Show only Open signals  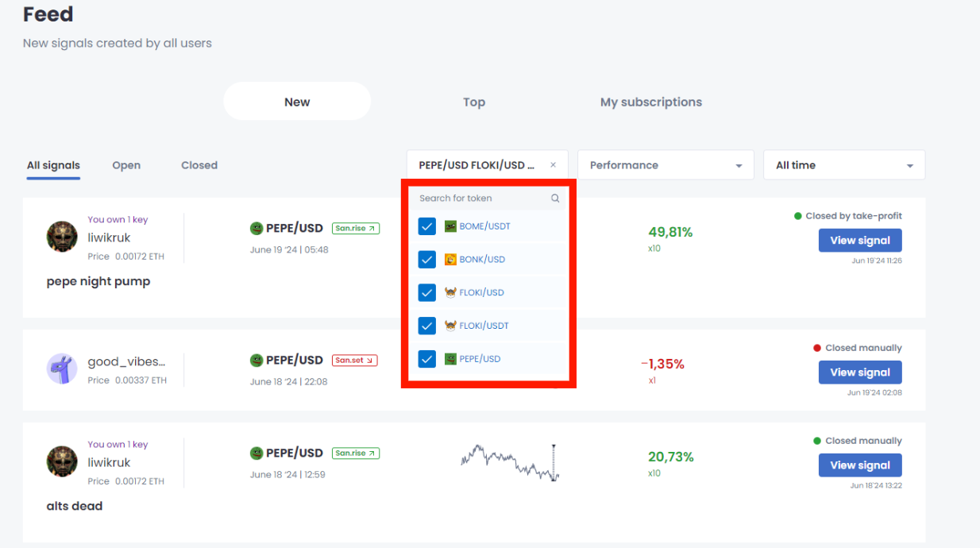[126, 165]
